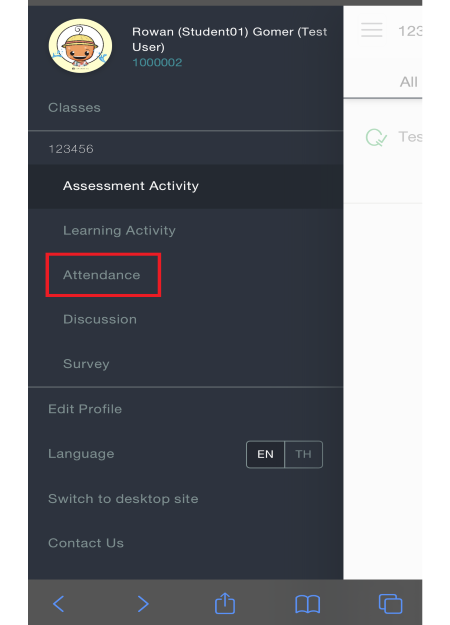The width and height of the screenshot is (450, 625).
Task: Select the All tab
Action: [x=409, y=82]
